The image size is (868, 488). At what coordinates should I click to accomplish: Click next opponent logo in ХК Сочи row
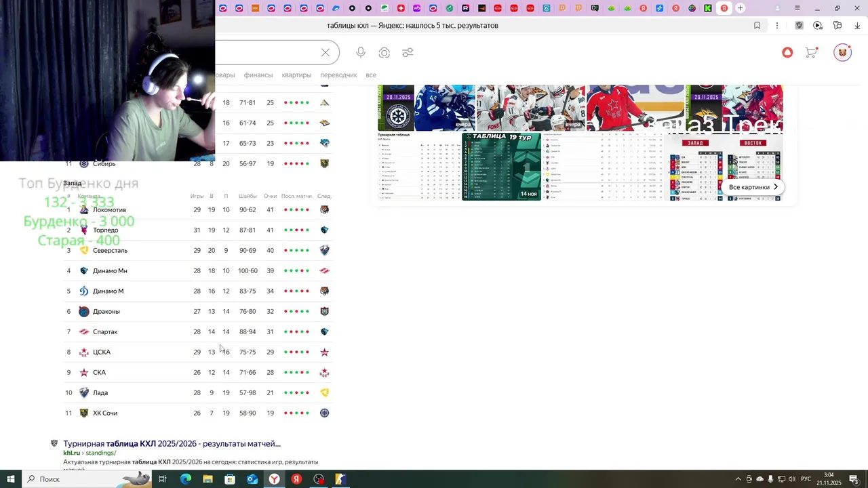(x=324, y=413)
